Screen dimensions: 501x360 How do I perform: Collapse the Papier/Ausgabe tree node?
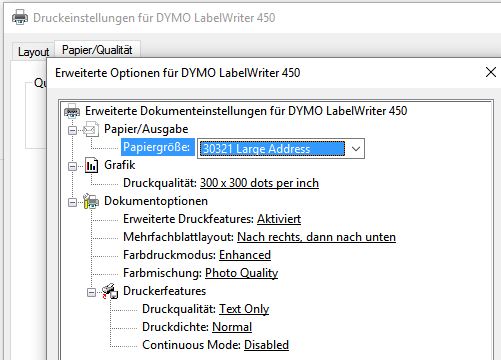pos(72,130)
